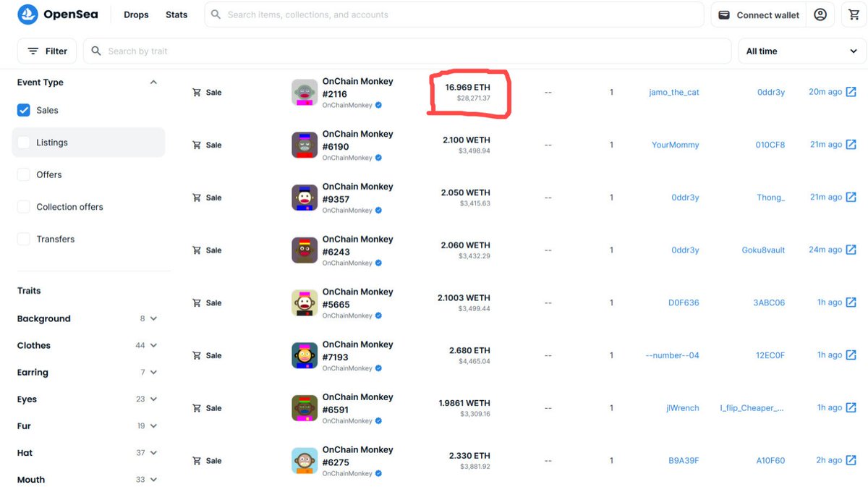Screen dimensions: 868x487
Task: Open buyer profile Goku8vault
Action: pyautogui.click(x=763, y=250)
